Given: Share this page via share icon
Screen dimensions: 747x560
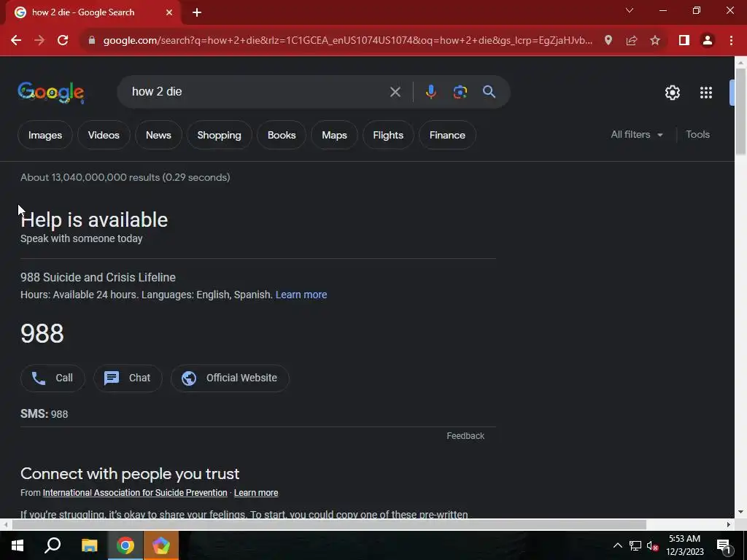Looking at the screenshot, I should click(x=632, y=41).
